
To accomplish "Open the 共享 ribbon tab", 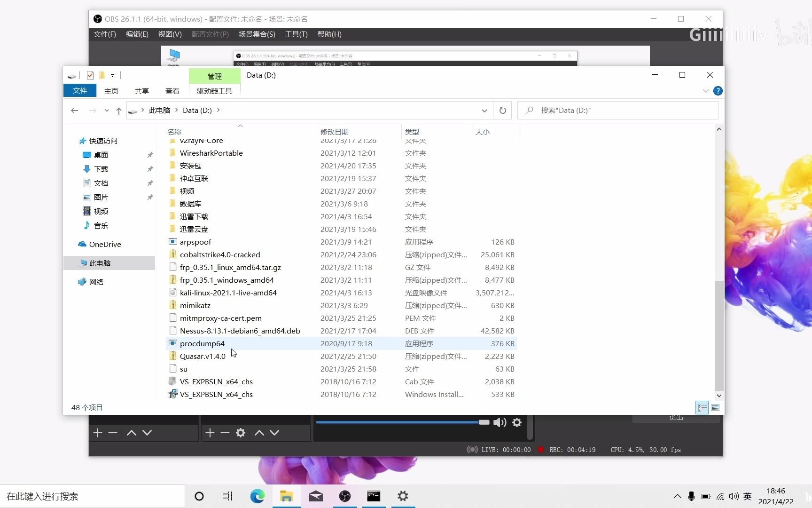I will 142,91.
